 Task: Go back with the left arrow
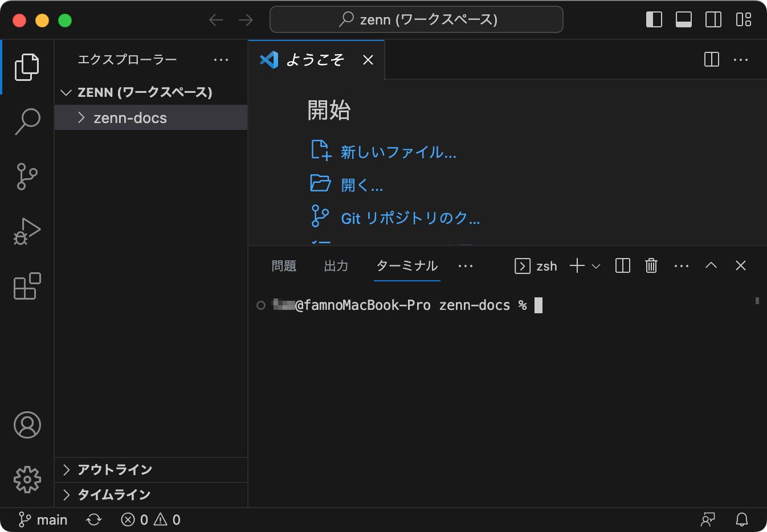[216, 20]
